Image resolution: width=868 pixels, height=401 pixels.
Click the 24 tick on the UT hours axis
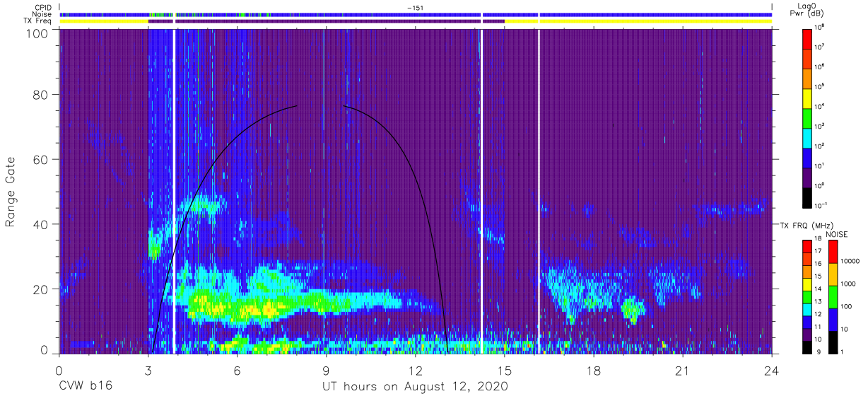pos(772,370)
